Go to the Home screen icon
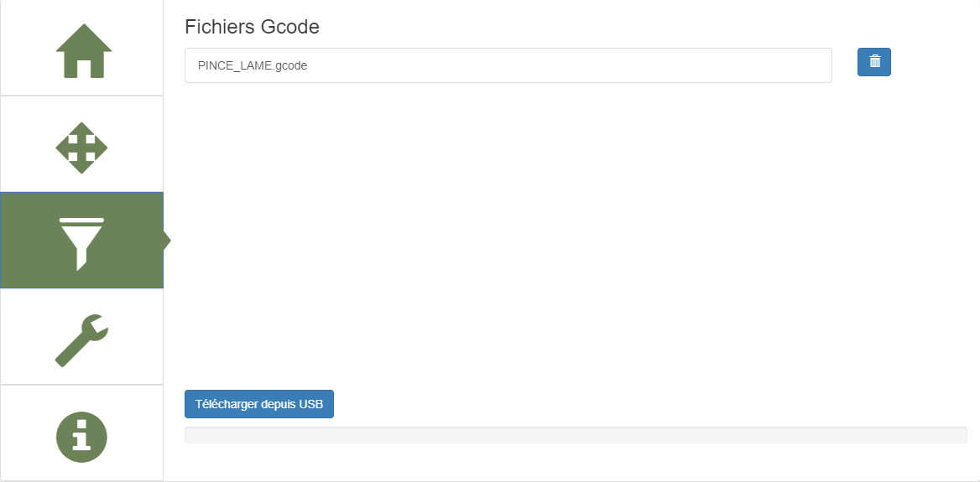The height and width of the screenshot is (482, 980). click(82, 50)
